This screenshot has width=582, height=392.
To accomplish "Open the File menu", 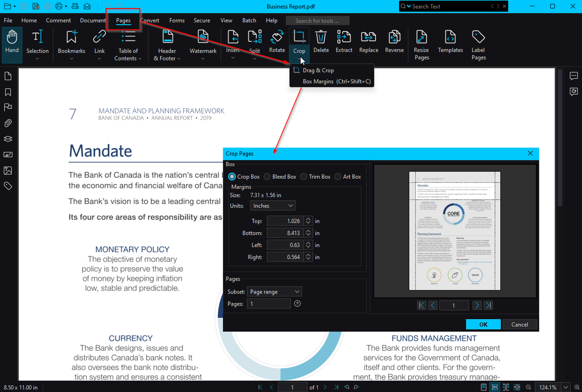I will [8, 20].
